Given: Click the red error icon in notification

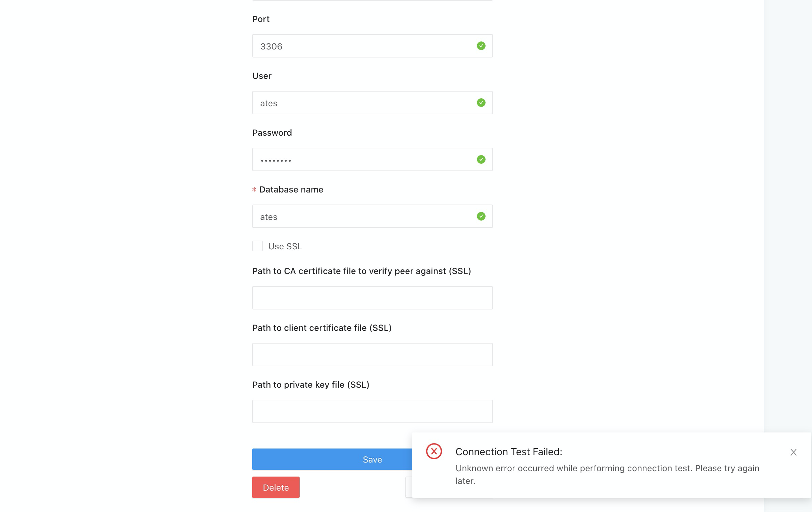Looking at the screenshot, I should pyautogui.click(x=434, y=451).
